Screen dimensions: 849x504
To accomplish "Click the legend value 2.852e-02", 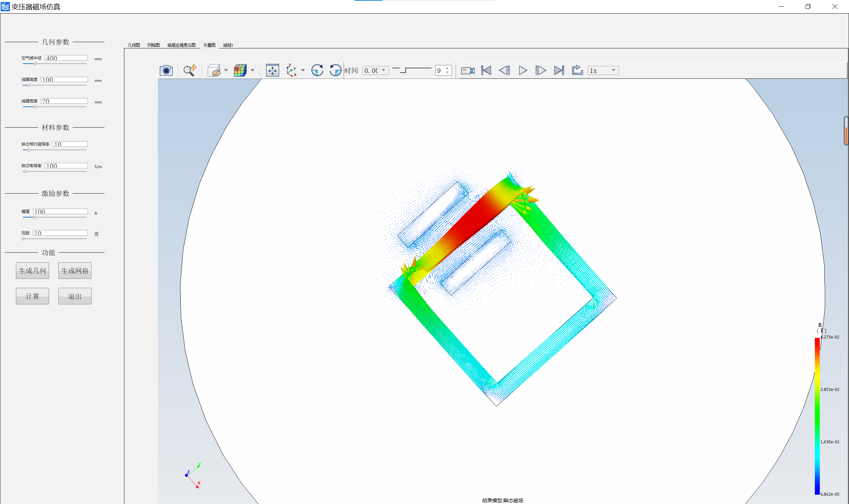I will (x=830, y=390).
